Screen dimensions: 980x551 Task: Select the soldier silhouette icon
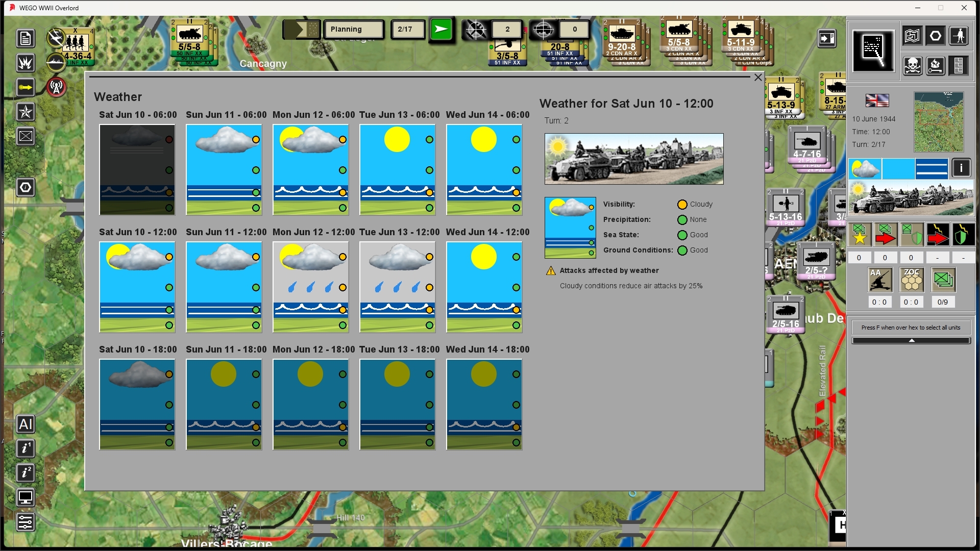click(960, 36)
